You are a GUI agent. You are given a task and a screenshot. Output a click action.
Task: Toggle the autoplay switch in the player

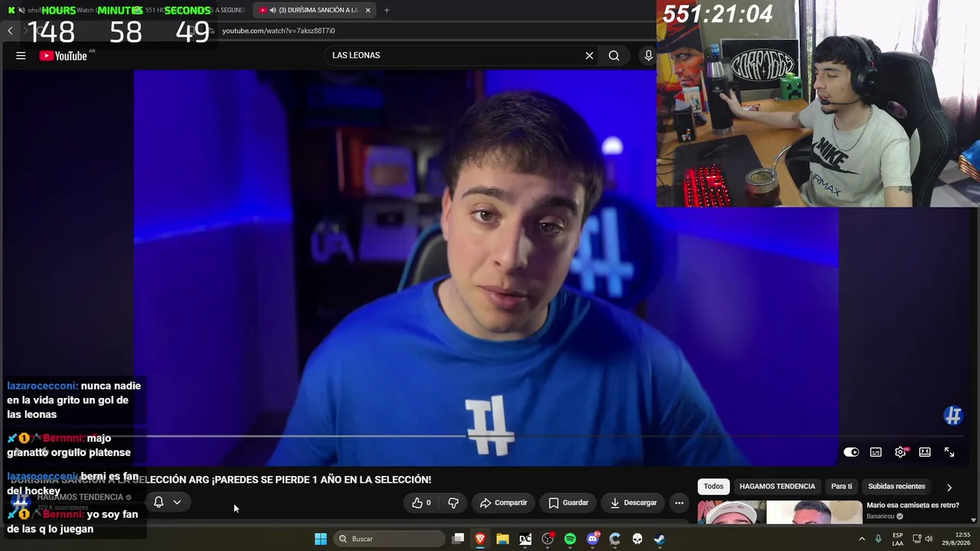click(851, 452)
